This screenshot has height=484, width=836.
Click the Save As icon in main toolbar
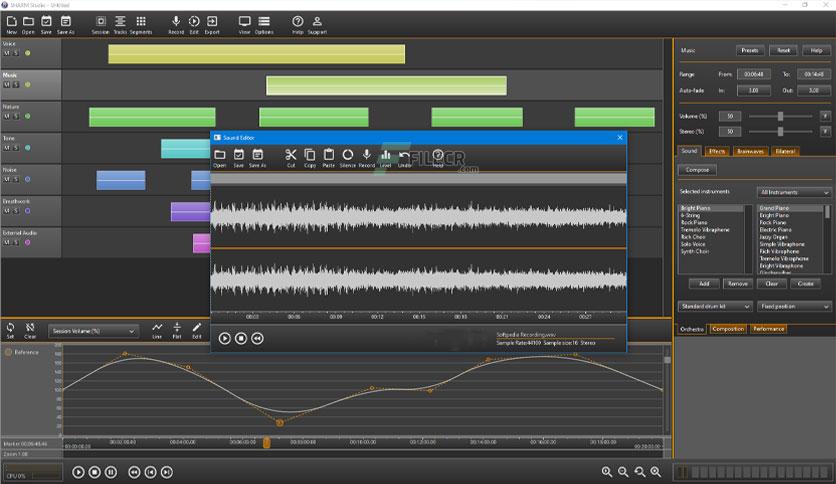66,25
